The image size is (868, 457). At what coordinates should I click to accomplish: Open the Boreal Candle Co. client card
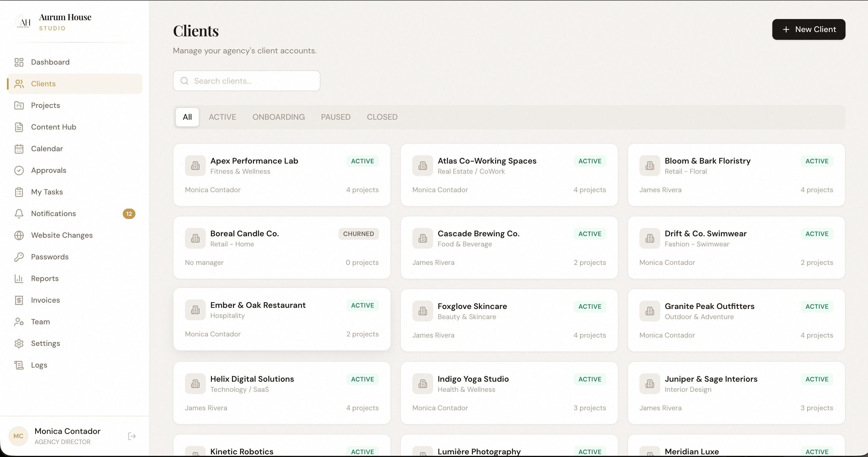pos(282,247)
